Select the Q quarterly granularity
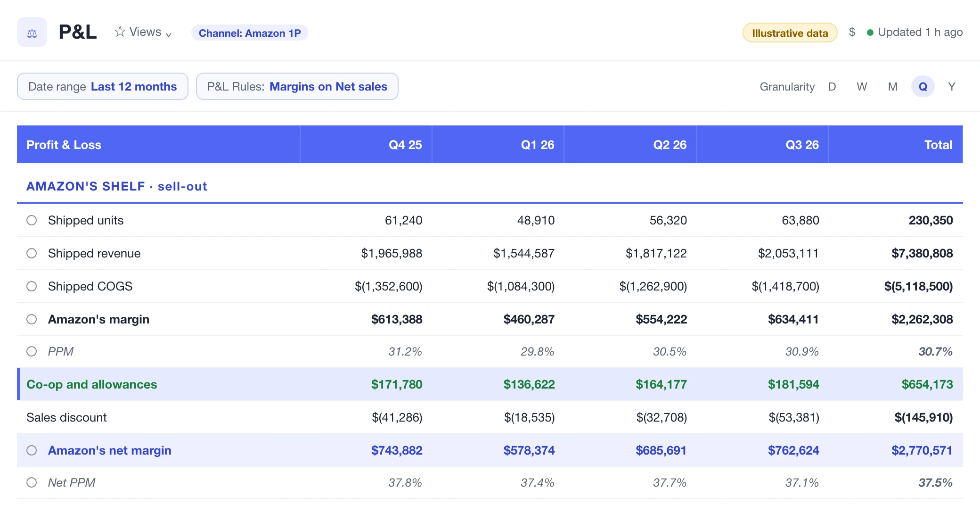The height and width of the screenshot is (514, 980). pyautogui.click(x=923, y=87)
